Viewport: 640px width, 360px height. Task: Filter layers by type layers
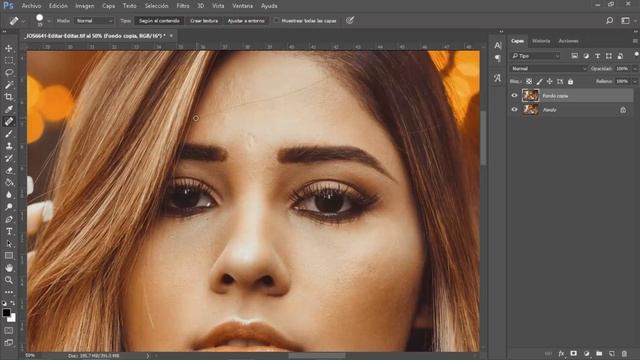(597, 56)
